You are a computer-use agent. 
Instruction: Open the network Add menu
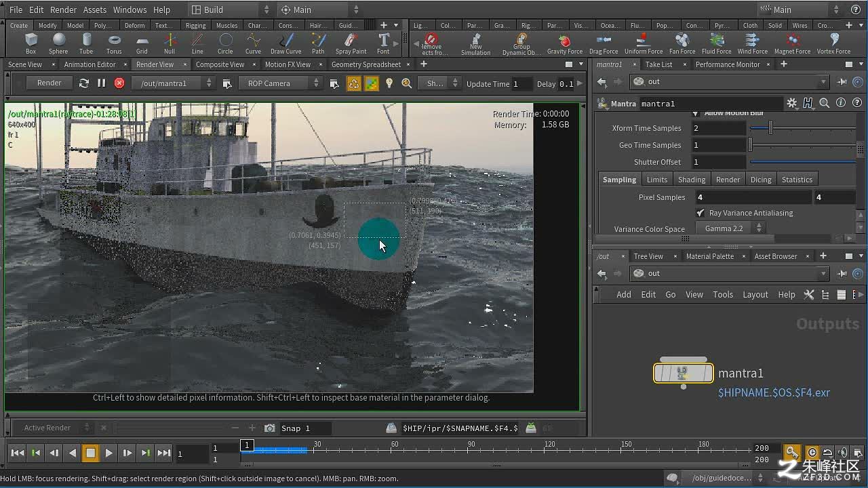click(624, 294)
